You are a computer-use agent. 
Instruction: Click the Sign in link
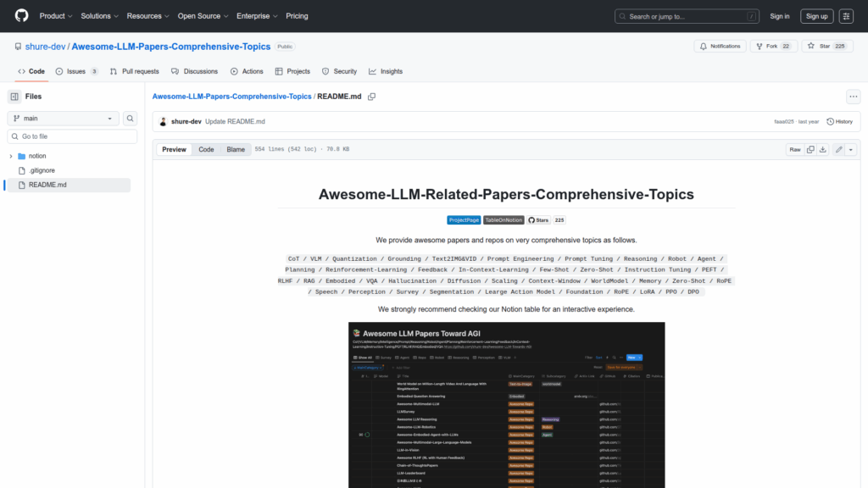coord(780,17)
